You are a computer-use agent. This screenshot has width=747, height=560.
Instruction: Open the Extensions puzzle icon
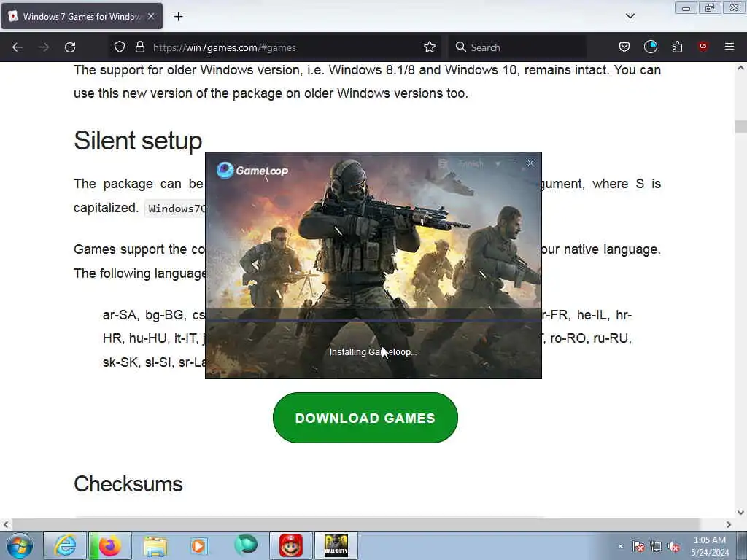click(677, 47)
